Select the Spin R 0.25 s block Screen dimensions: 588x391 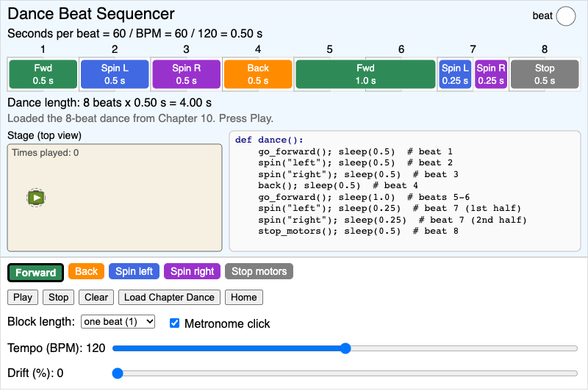coord(491,74)
